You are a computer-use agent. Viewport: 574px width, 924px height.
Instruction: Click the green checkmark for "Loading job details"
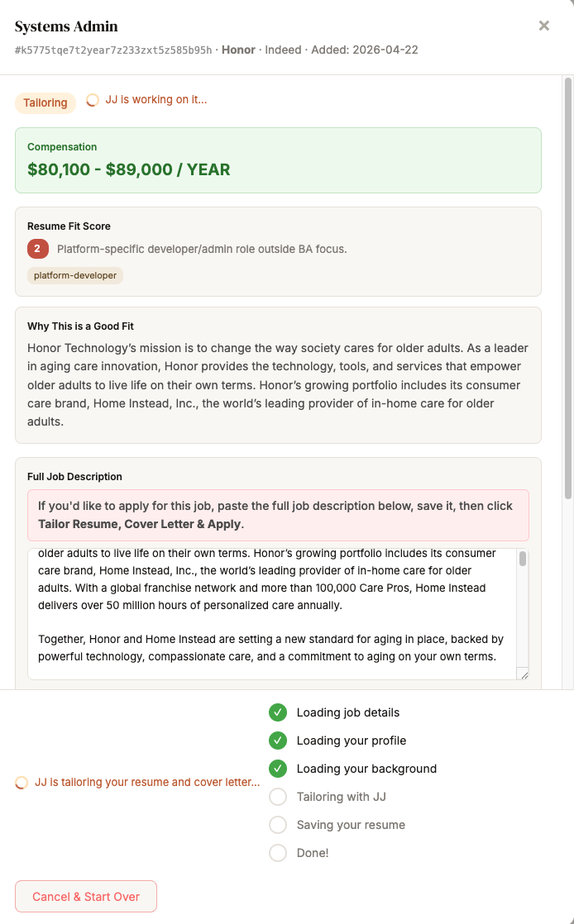[278, 712]
